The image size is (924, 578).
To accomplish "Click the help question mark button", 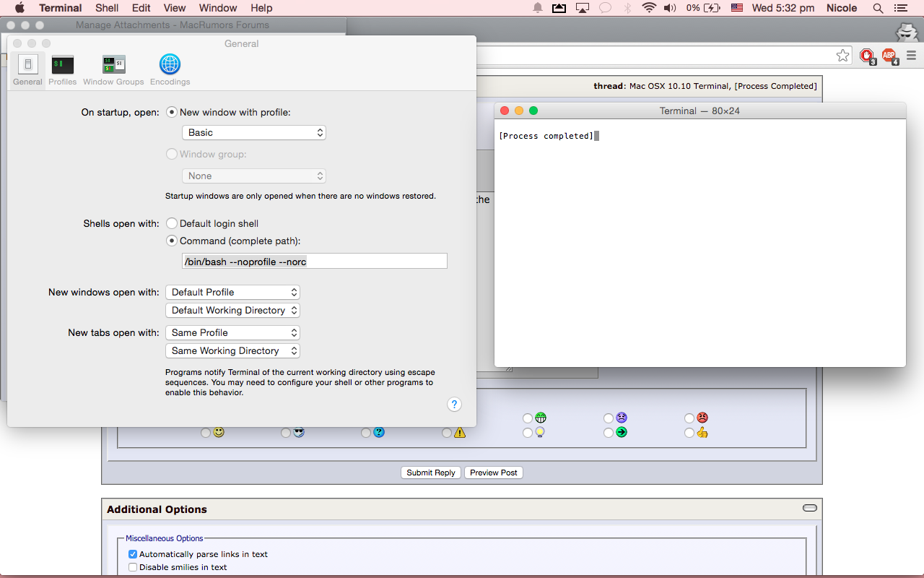I will pyautogui.click(x=454, y=405).
